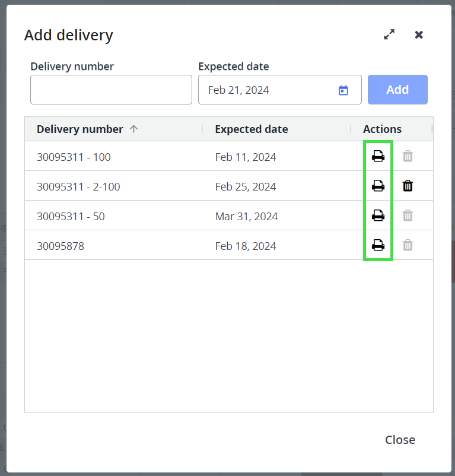
Task: Click trash icon for delivery 30095311 - 50
Action: coord(408,216)
